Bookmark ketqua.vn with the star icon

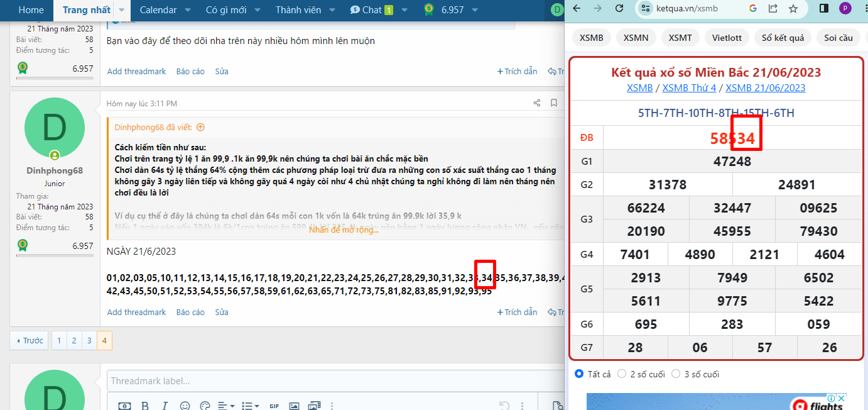point(793,9)
